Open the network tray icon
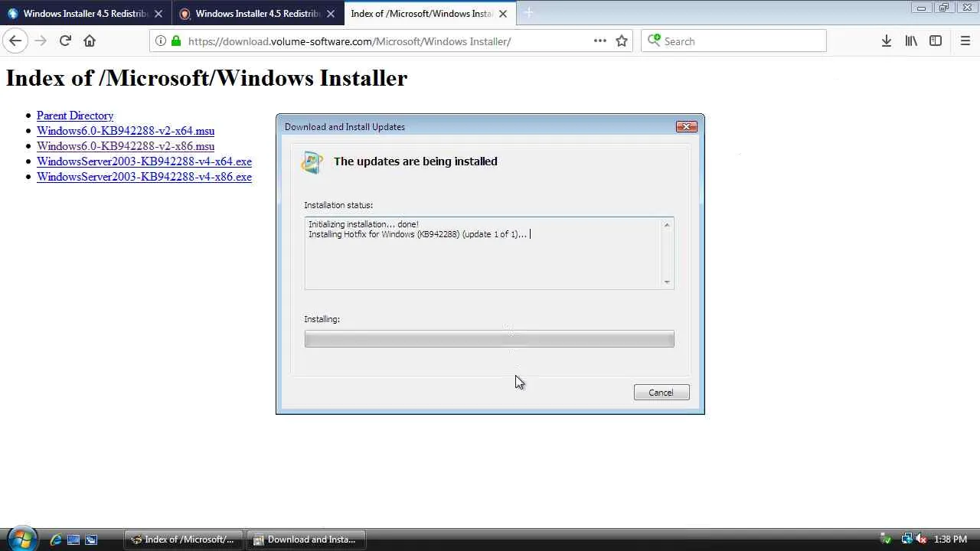 tap(906, 540)
